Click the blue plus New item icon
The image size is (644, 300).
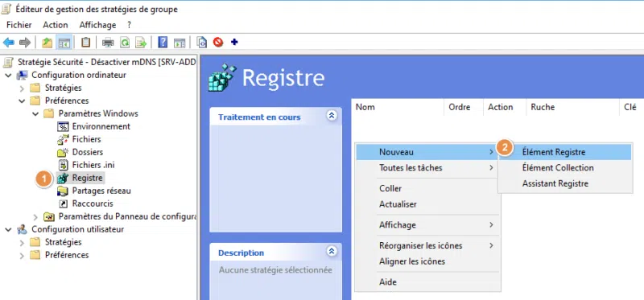(234, 42)
